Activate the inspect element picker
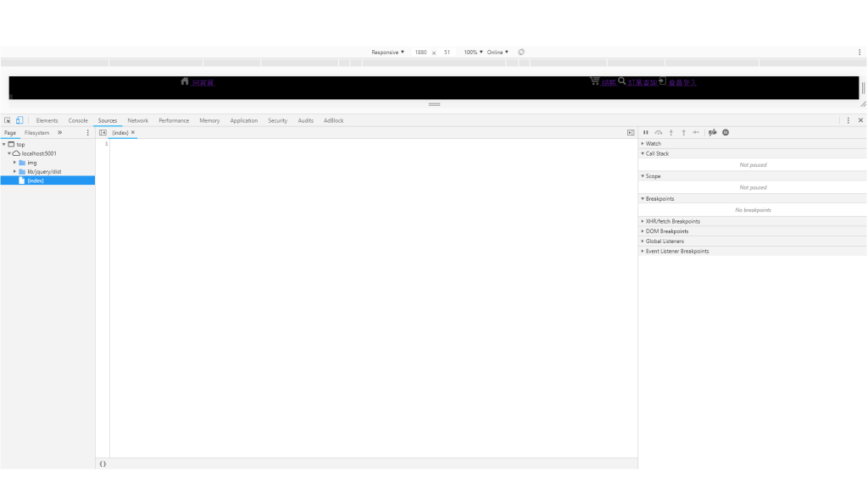Viewport: 868px width, 488px height. click(x=7, y=120)
